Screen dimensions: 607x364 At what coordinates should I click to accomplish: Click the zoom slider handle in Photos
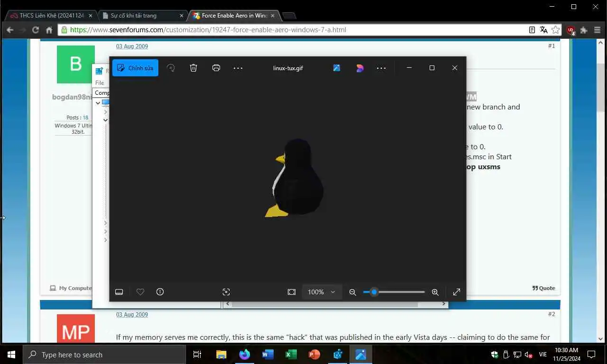[x=374, y=292]
